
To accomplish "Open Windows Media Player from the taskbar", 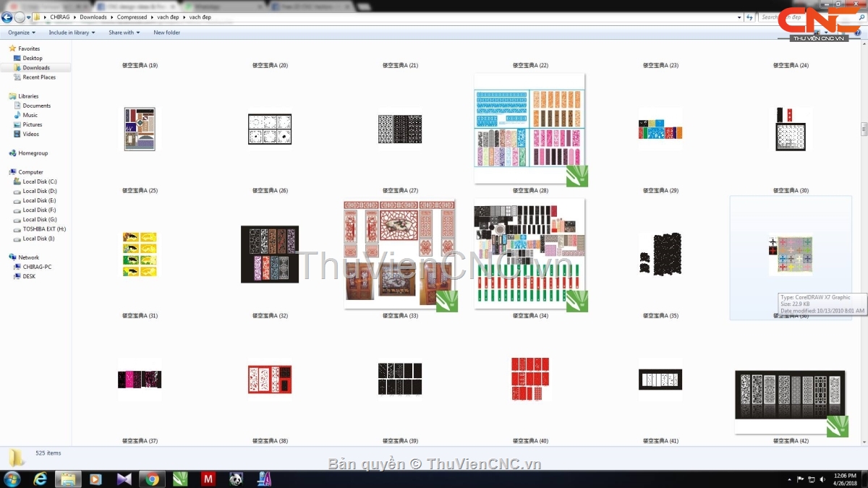I will (x=95, y=479).
